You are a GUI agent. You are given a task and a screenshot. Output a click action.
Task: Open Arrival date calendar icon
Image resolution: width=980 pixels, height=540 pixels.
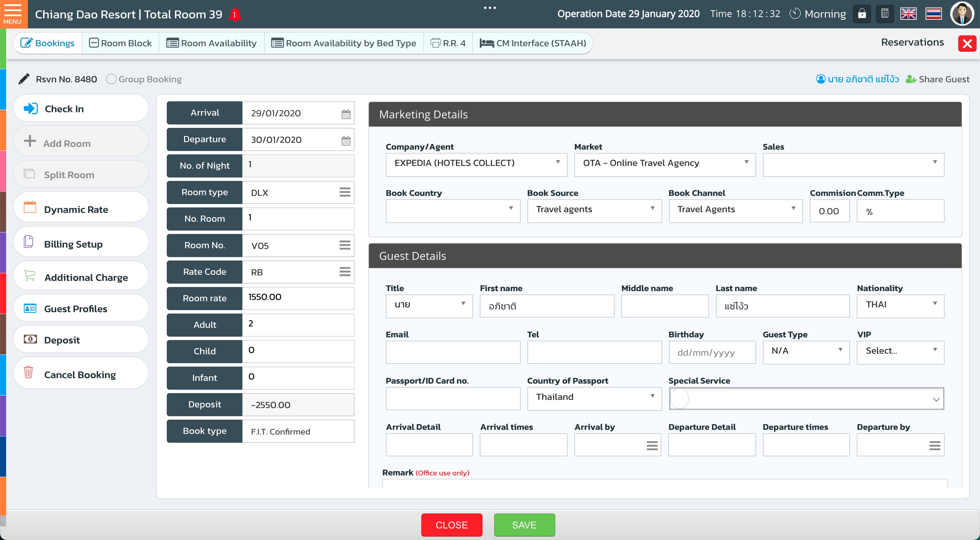pos(345,114)
